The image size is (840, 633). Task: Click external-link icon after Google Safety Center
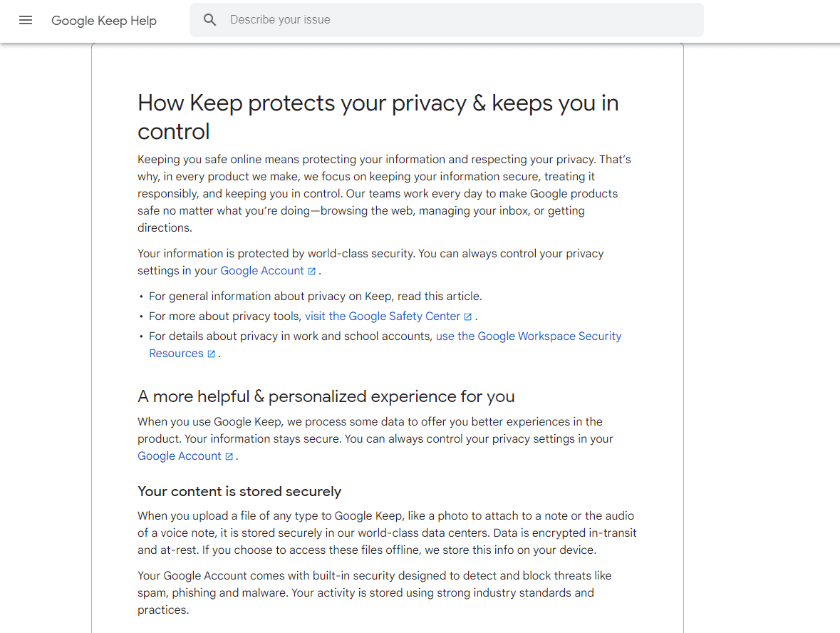pyautogui.click(x=467, y=316)
